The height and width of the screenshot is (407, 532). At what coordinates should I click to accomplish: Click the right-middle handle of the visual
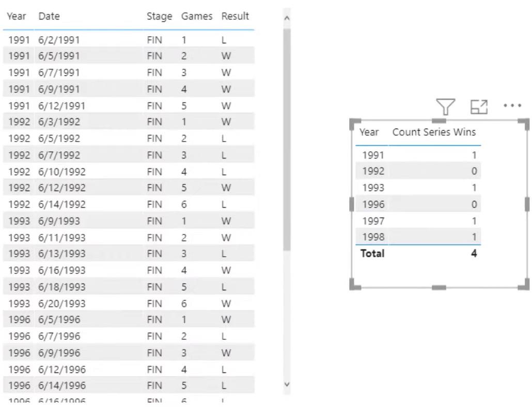(527, 205)
